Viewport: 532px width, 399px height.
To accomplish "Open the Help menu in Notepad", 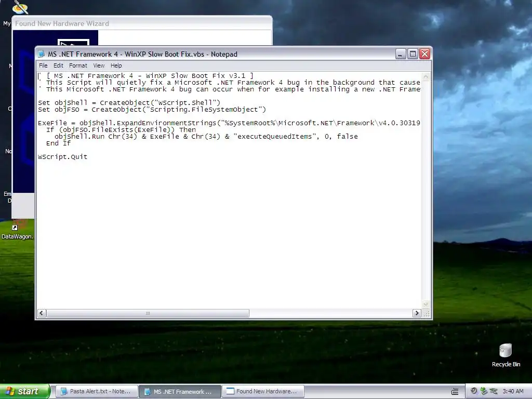I will (116, 65).
